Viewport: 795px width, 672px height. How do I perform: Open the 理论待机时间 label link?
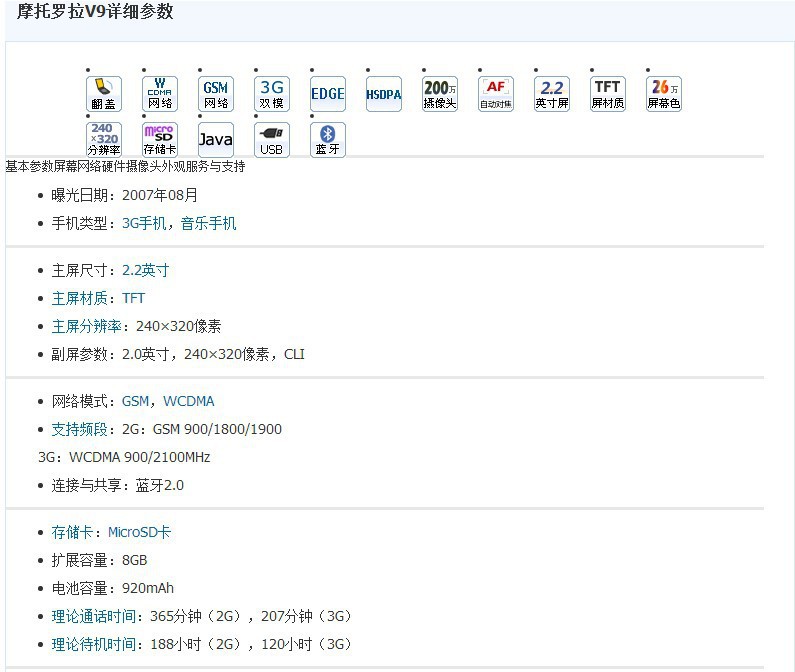pos(93,644)
